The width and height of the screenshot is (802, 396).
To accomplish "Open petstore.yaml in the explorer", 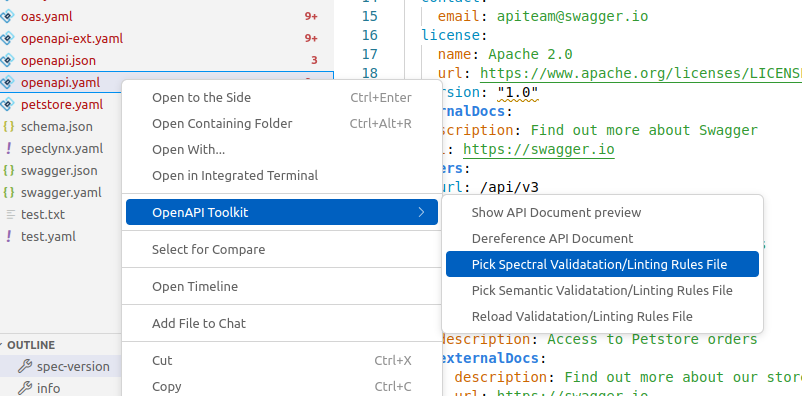I will pyautogui.click(x=62, y=105).
